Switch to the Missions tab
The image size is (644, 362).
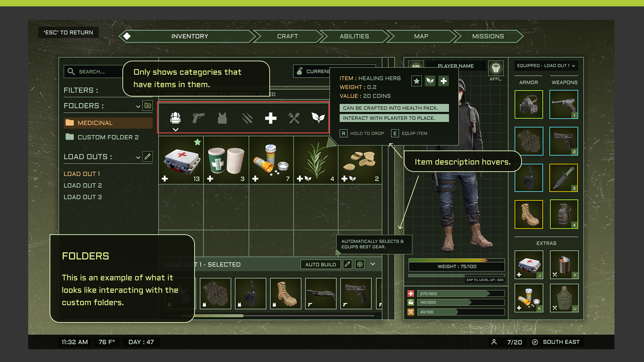pos(488,36)
